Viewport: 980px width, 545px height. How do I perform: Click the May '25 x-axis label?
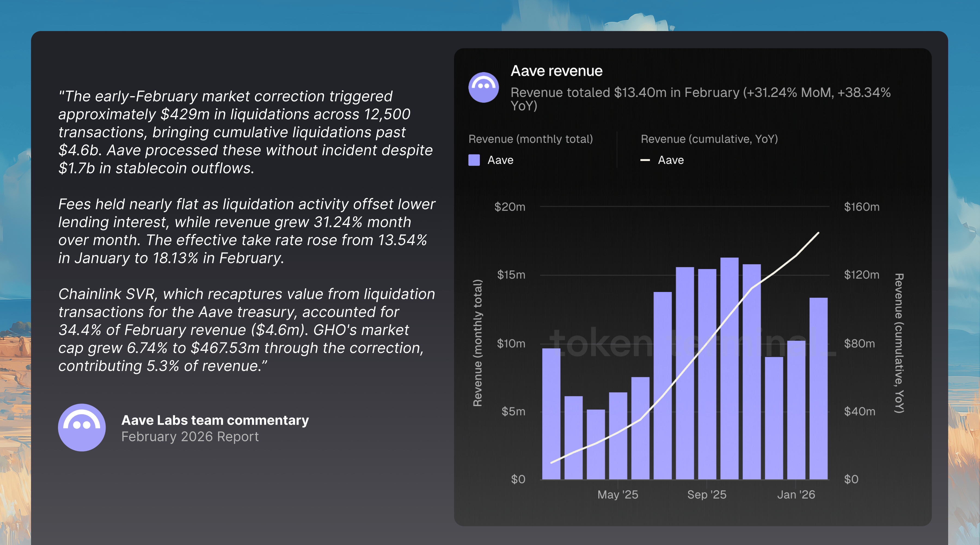pos(617,494)
